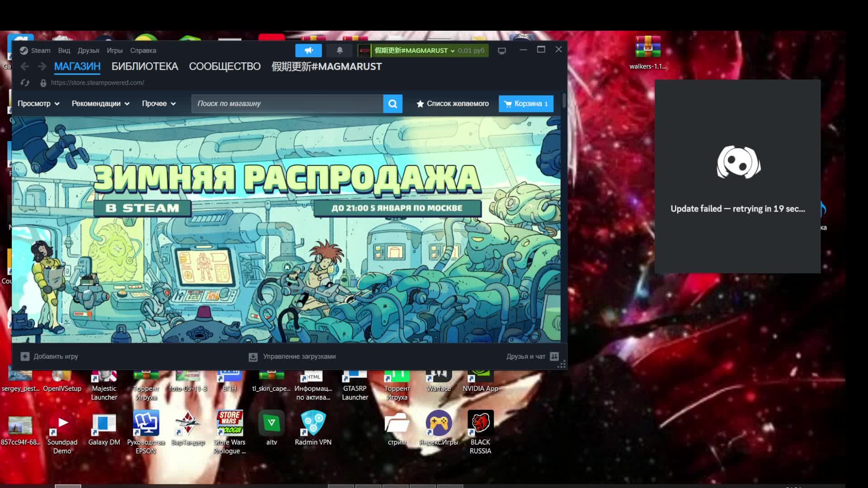The height and width of the screenshot is (488, 868).
Task: Open Friends and Chat icon
Action: click(x=554, y=357)
